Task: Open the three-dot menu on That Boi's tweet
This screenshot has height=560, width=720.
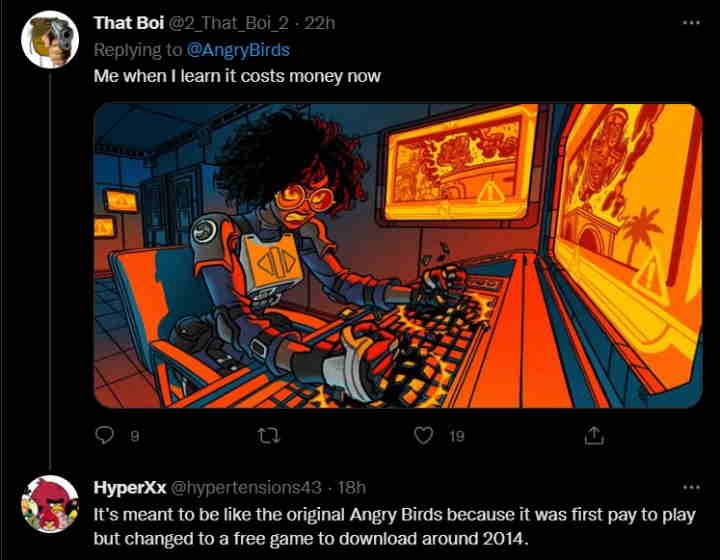Action: [x=691, y=22]
